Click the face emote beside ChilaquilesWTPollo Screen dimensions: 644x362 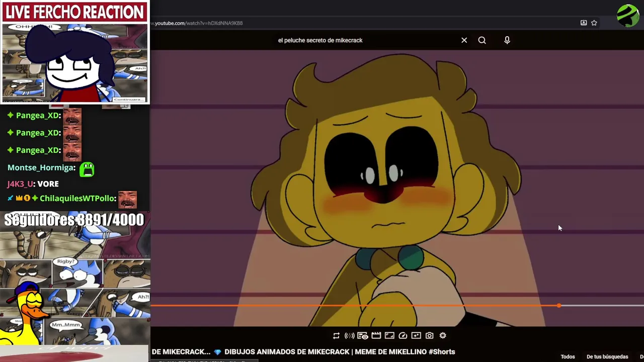coord(127,200)
